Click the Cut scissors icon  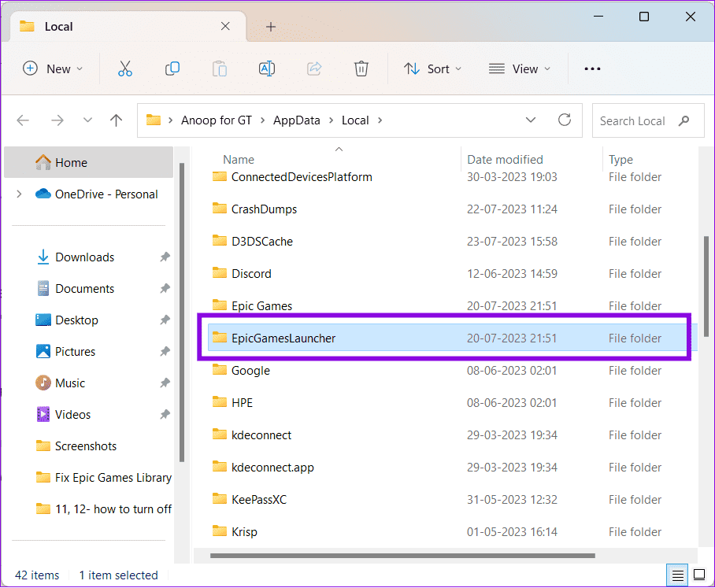125,68
